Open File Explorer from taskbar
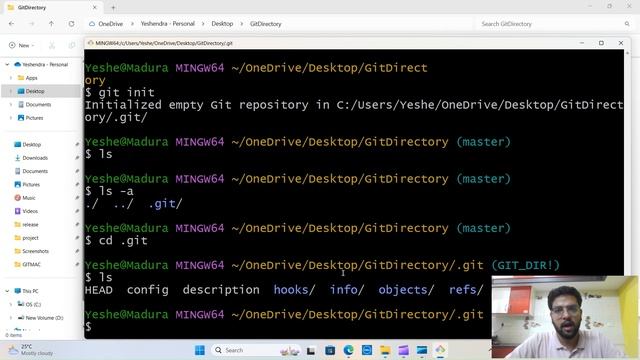 (x=385, y=350)
